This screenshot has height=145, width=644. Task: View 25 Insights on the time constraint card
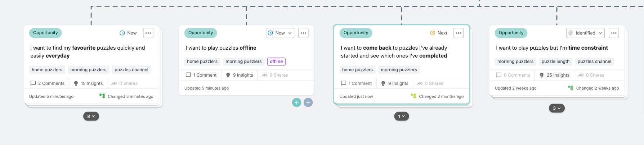(x=554, y=75)
